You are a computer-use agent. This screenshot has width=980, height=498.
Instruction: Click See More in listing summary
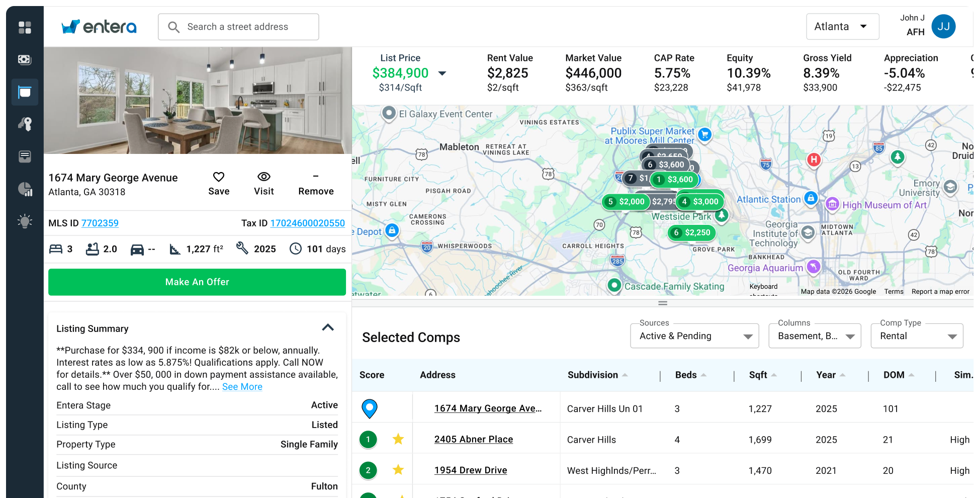pyautogui.click(x=242, y=387)
